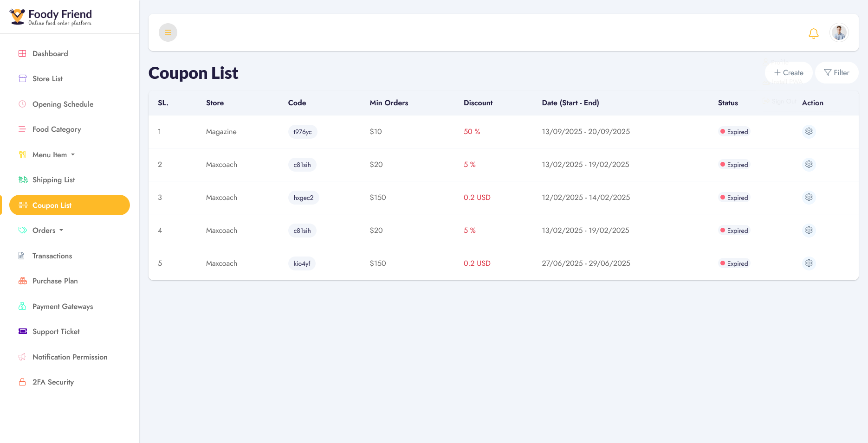Click coupon code badge c81sih in row 2

click(302, 165)
